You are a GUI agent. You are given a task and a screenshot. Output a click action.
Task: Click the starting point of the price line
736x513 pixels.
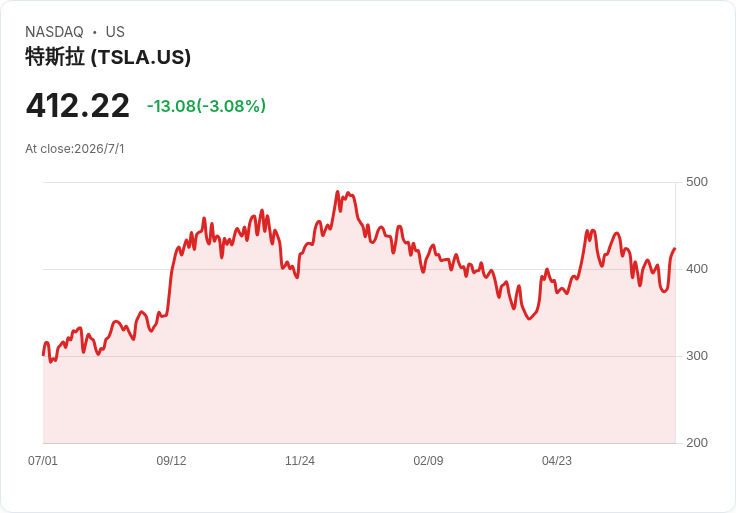pyautogui.click(x=43, y=355)
